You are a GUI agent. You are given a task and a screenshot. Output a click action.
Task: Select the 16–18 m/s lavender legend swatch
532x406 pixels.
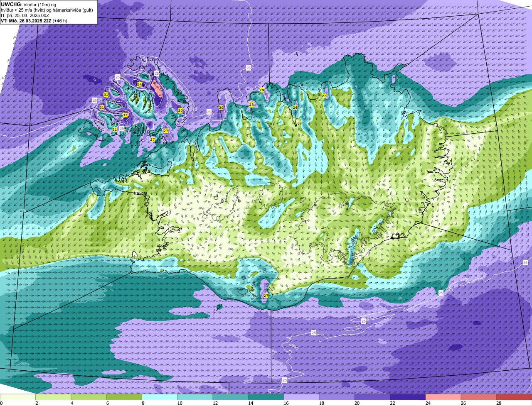click(301, 397)
